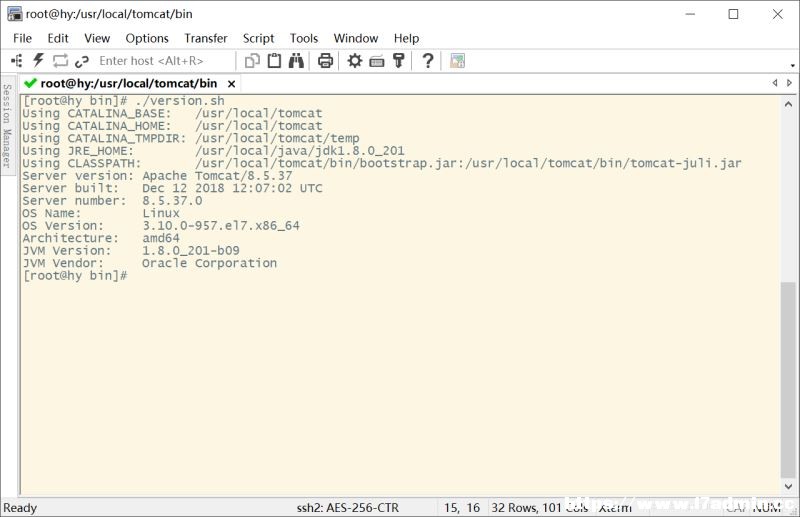This screenshot has height=517, width=800.
Task: Click the 8.5.37.0 server number value
Action: click(x=172, y=201)
